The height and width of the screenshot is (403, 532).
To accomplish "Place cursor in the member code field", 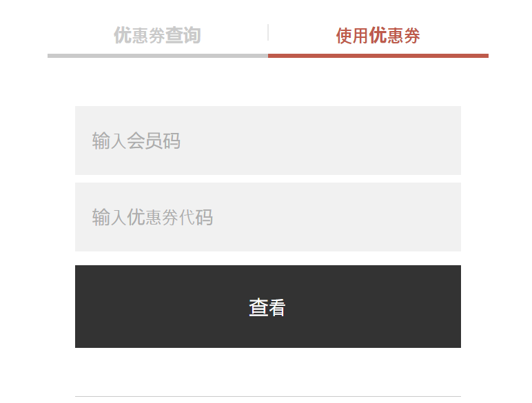I will (267, 141).
